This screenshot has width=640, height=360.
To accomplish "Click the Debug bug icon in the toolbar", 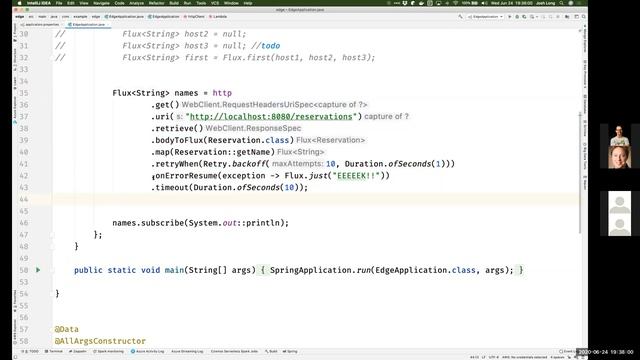I will tap(517, 17).
